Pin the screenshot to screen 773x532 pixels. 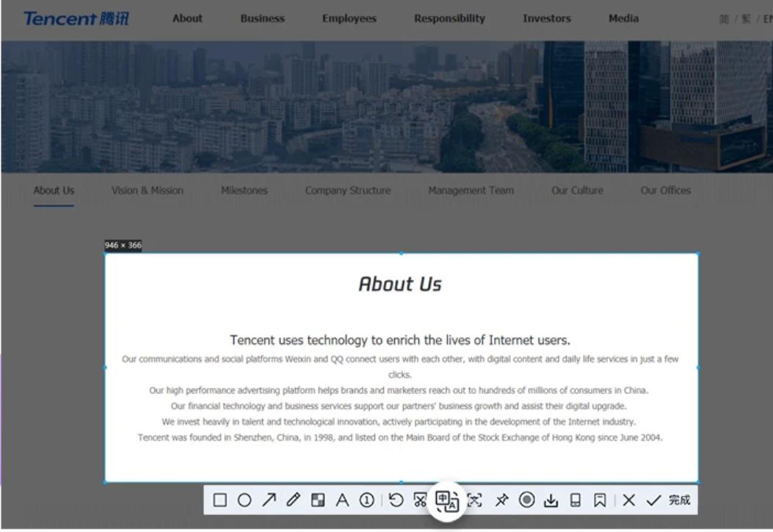click(x=501, y=500)
